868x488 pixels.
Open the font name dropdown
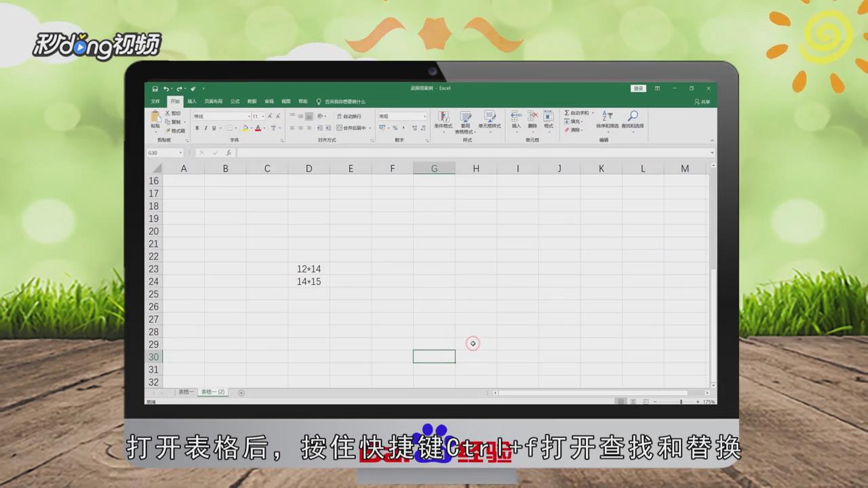point(248,116)
